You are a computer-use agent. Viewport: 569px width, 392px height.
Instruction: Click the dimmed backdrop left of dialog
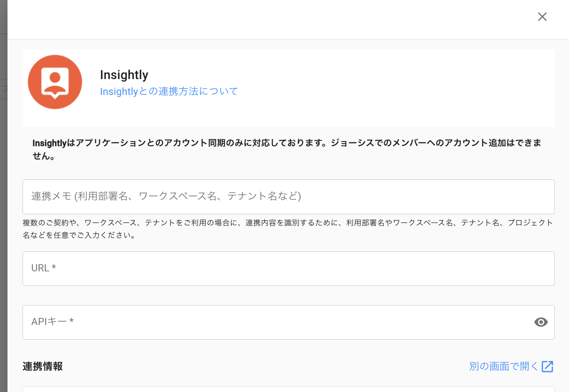(3, 208)
